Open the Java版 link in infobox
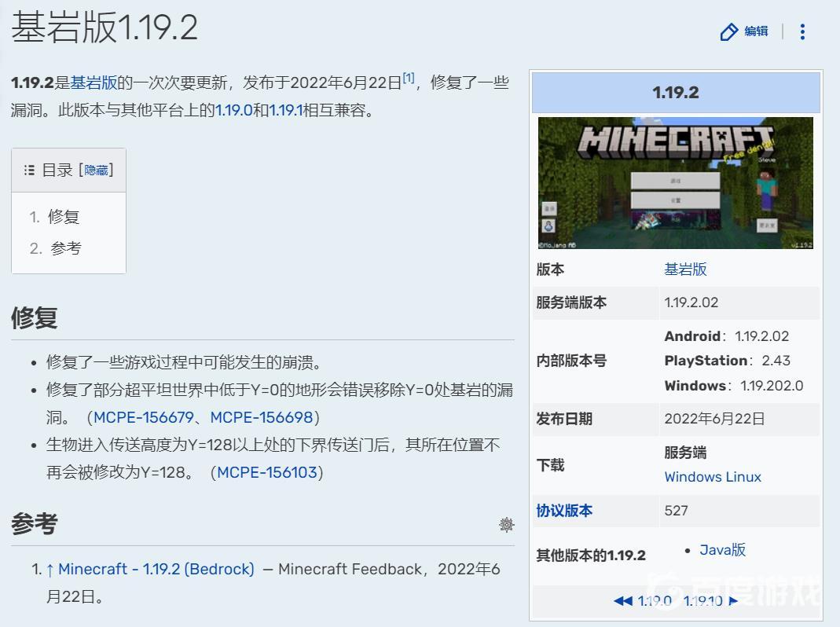This screenshot has height=627, width=840. [x=722, y=550]
